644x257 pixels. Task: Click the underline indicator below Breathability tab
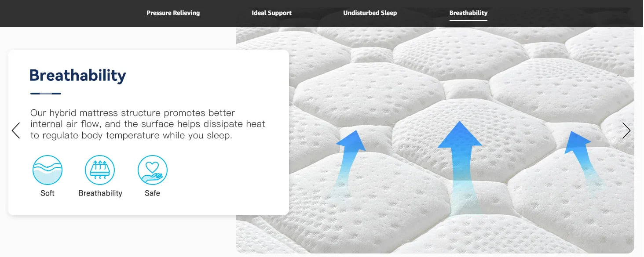click(x=468, y=20)
